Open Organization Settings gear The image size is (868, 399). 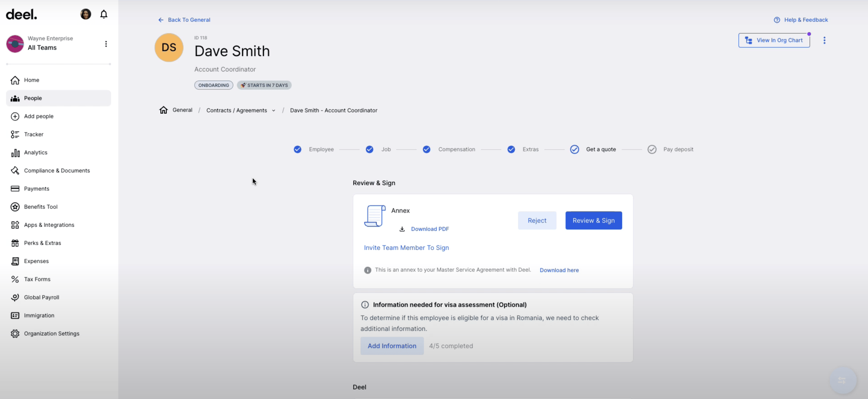(15, 333)
